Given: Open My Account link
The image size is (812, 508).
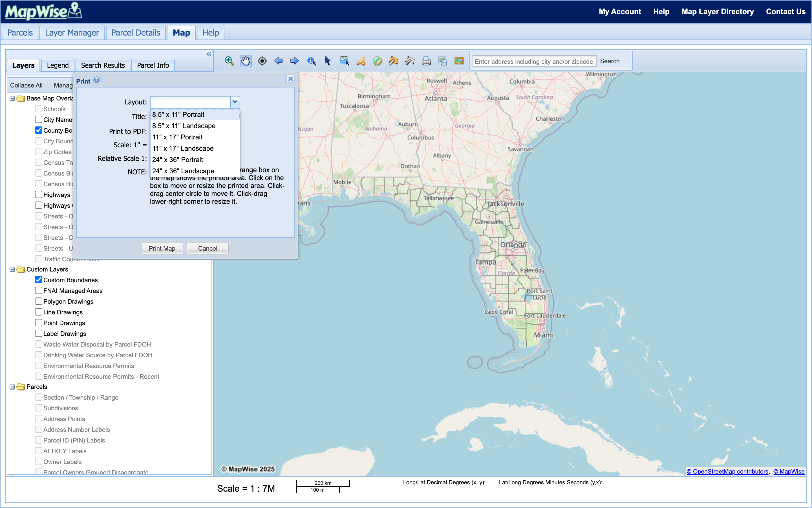Looking at the screenshot, I should 620,11.
